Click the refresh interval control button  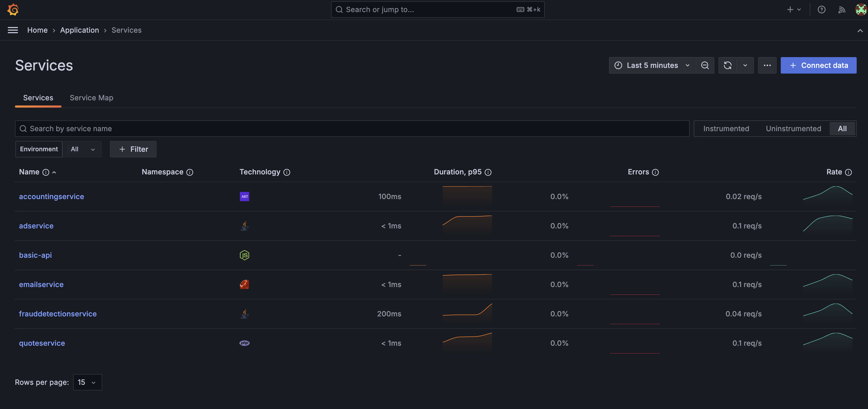pos(745,65)
